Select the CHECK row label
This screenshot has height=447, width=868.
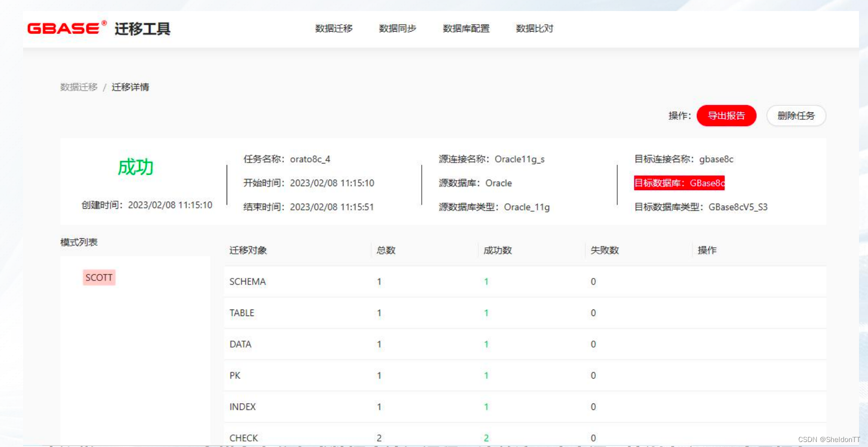tap(244, 438)
